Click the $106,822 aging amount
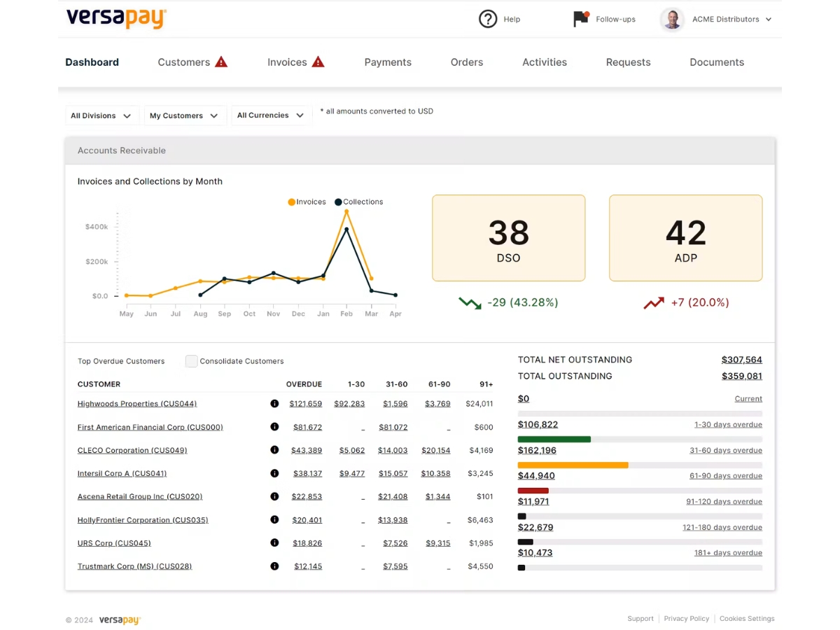 538,424
